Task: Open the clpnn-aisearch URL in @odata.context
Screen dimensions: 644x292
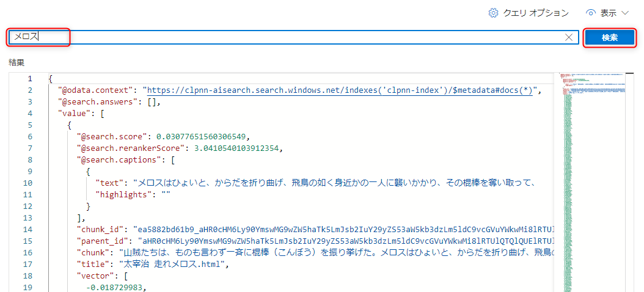Action: (339, 90)
